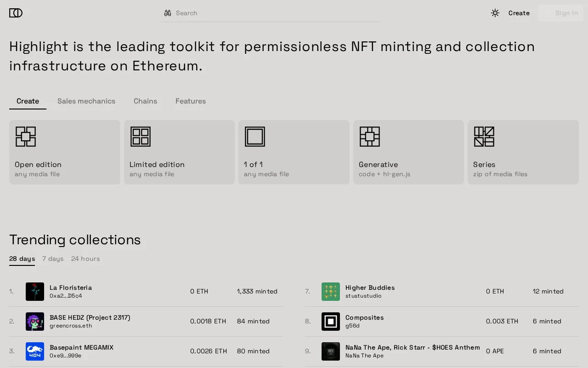Select the 24 hours trending filter

pos(85,259)
